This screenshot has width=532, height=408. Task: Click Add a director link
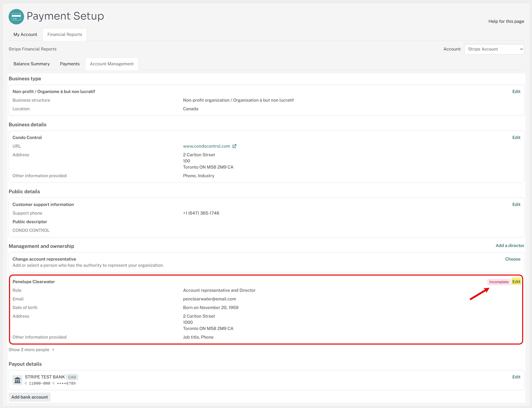click(x=510, y=246)
